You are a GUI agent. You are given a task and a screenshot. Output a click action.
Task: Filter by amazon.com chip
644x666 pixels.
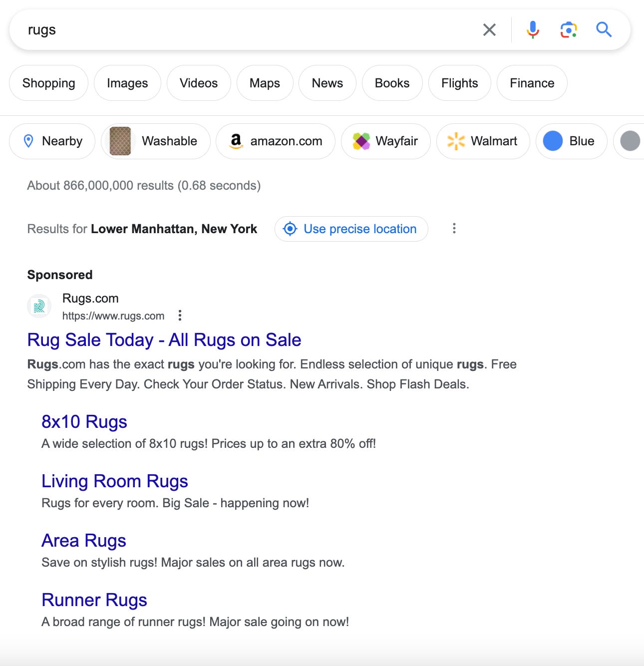coord(276,141)
